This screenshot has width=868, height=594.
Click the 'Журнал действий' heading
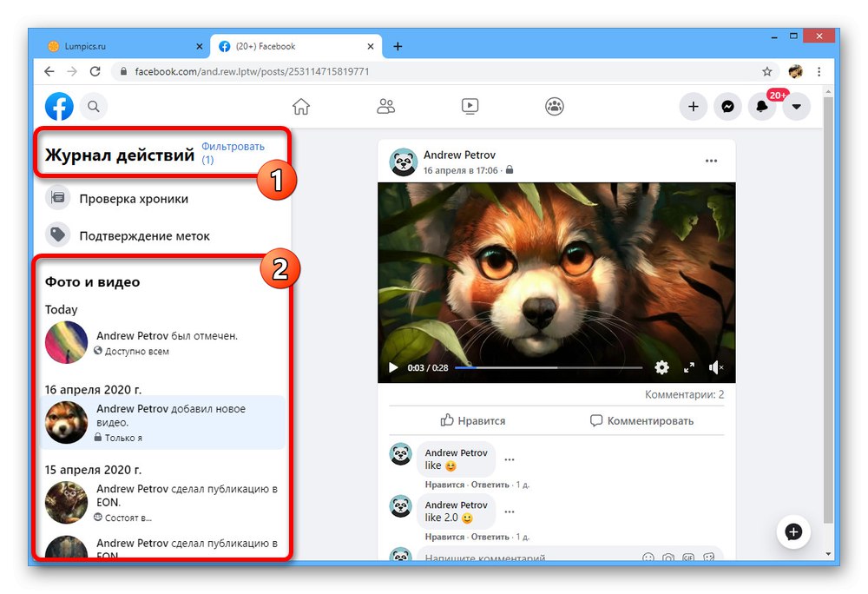[120, 155]
